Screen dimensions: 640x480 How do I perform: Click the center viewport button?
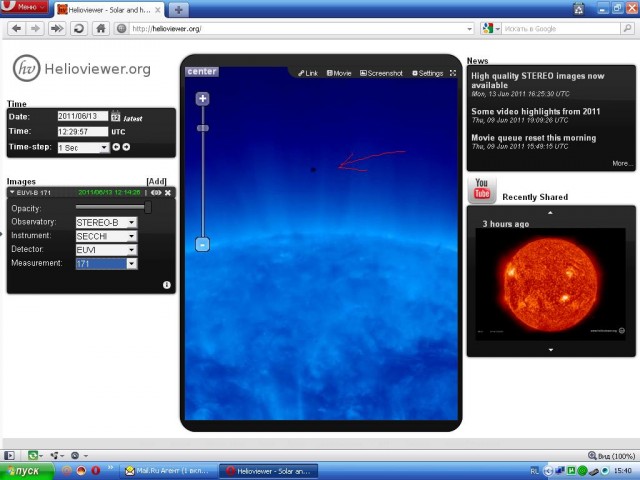(x=202, y=71)
